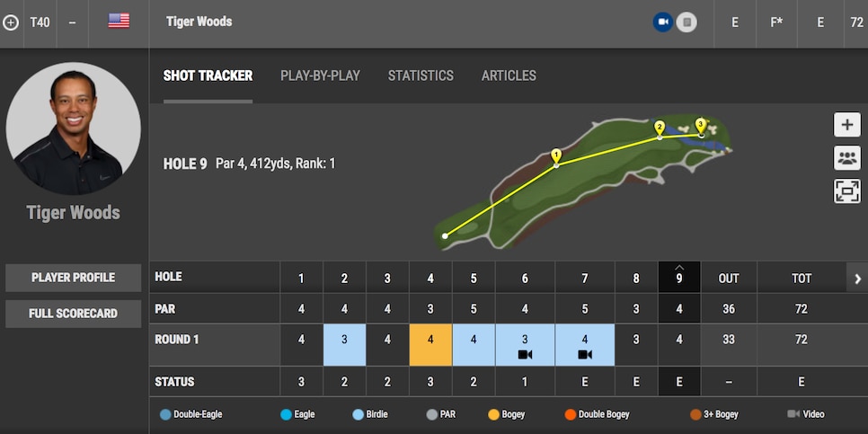This screenshot has height=434, width=868.
Task: Open the Statistics tab
Action: click(x=421, y=75)
